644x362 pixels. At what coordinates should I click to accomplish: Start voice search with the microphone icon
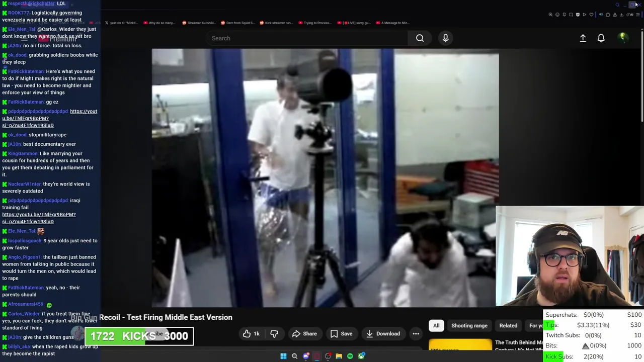pyautogui.click(x=445, y=38)
